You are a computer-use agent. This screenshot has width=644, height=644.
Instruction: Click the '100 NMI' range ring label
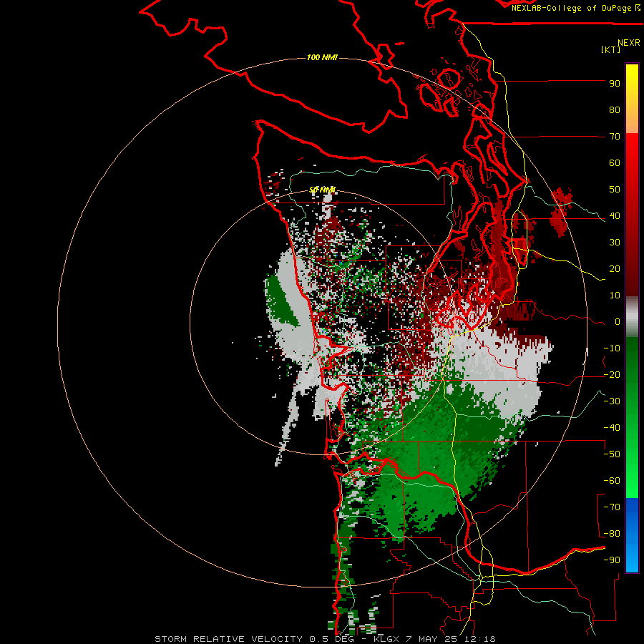(322, 57)
